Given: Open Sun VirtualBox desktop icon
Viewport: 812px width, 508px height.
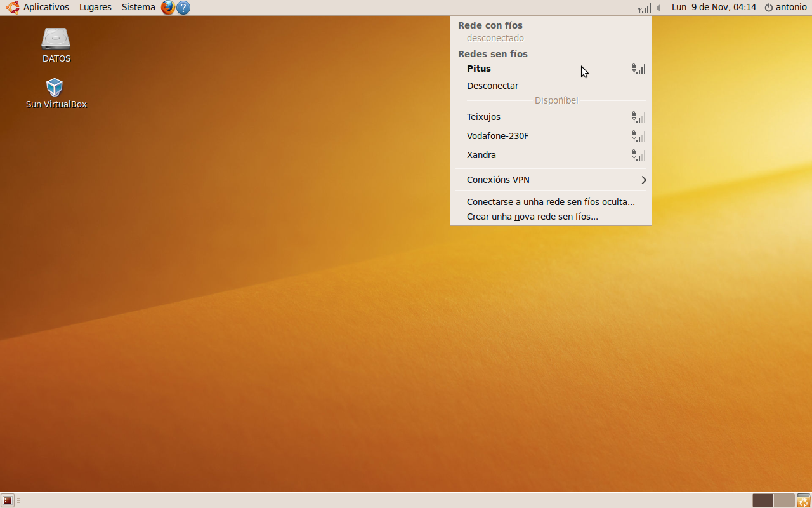Looking at the screenshot, I should pos(55,88).
